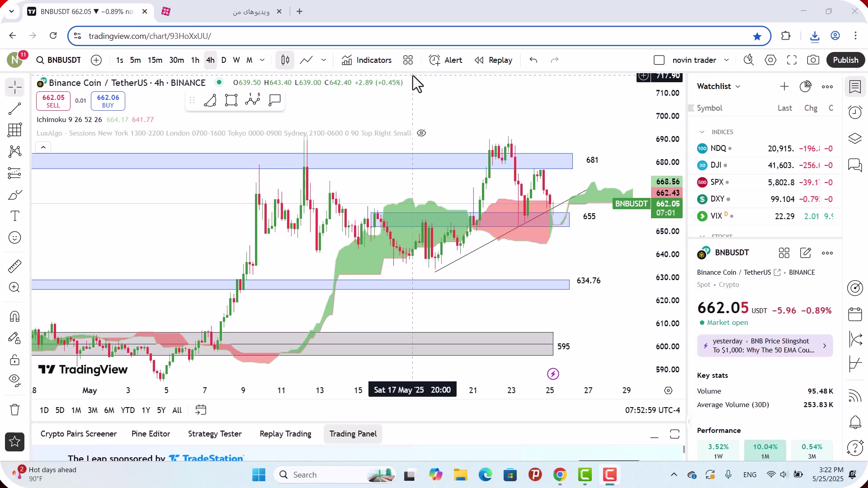The image size is (868, 488).
Task: Select the trend line drawing tool
Action: click(x=15, y=108)
